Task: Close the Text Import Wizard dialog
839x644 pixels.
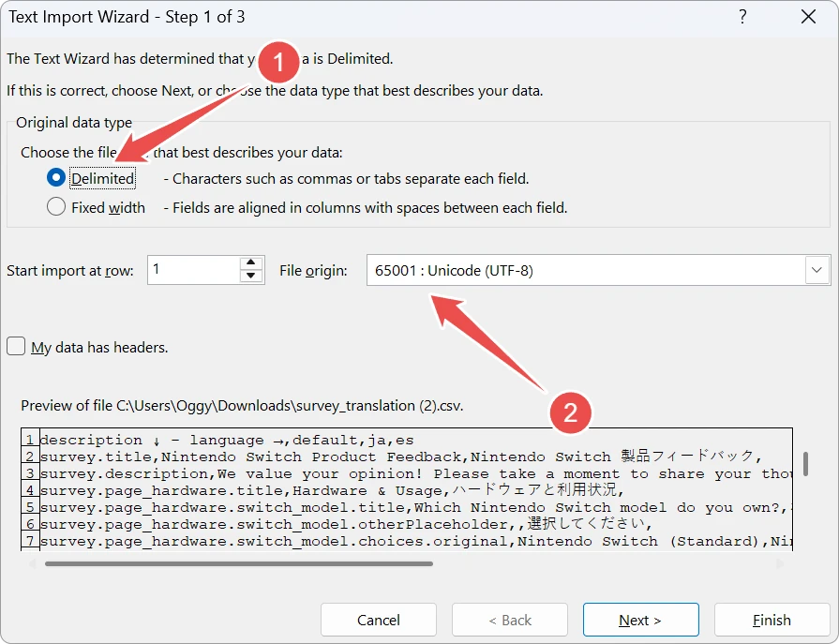Action: click(x=808, y=16)
